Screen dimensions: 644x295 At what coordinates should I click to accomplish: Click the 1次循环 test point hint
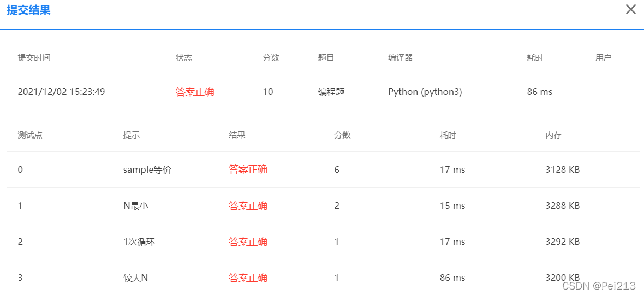[x=139, y=242]
